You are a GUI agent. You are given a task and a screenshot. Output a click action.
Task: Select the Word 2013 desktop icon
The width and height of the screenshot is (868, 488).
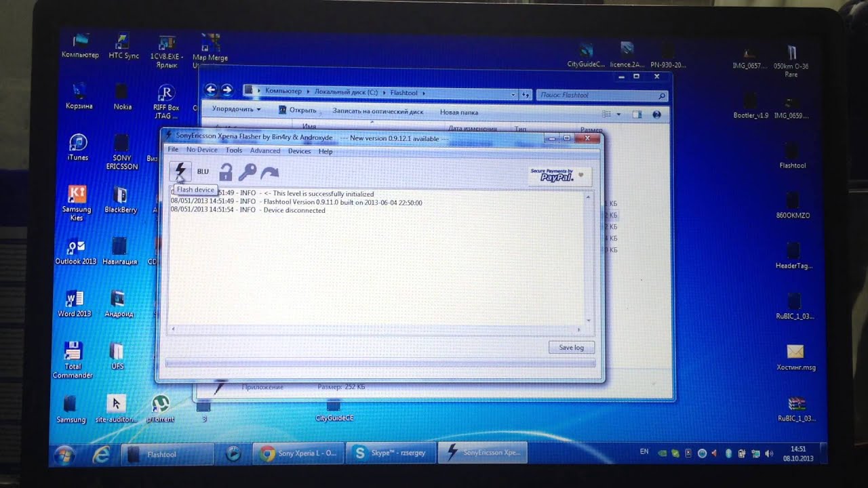tap(75, 304)
